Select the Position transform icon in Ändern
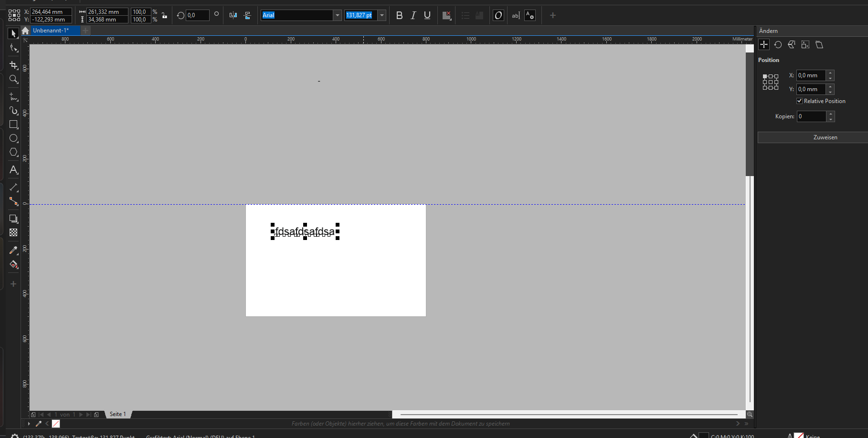Screen dimensions: 868x438 point(764,44)
